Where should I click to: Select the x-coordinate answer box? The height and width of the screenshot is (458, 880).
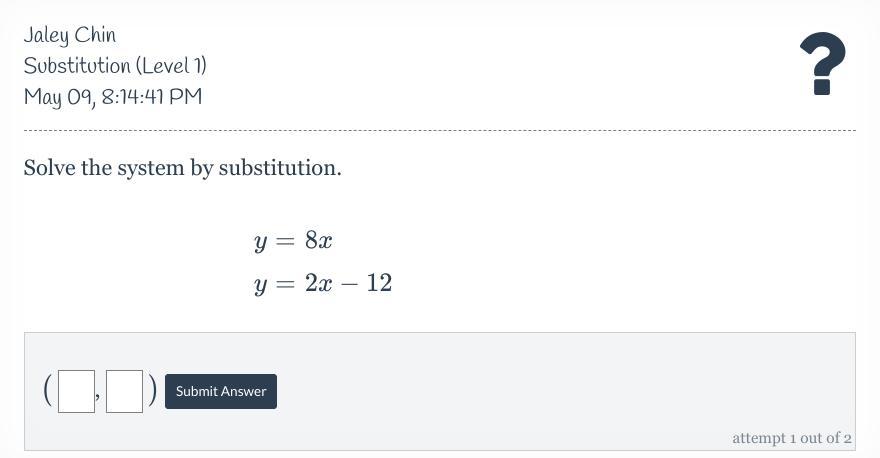point(76,391)
